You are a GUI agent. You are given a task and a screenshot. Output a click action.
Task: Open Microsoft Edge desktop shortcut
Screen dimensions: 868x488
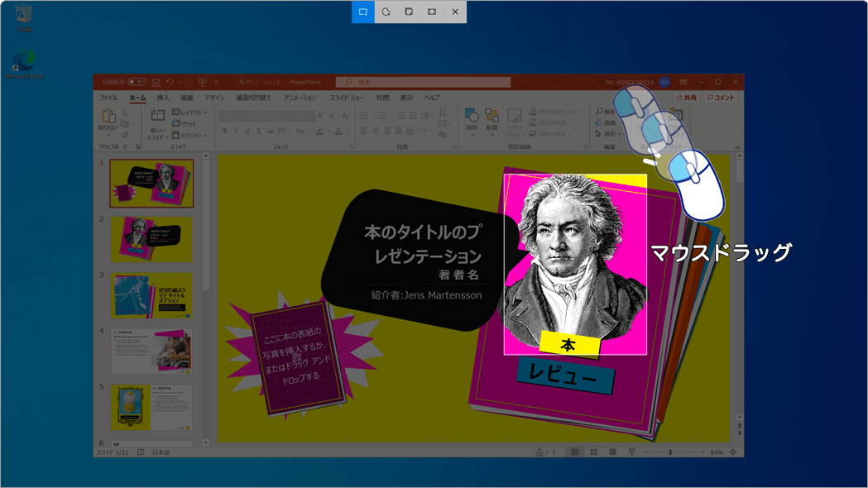(x=24, y=65)
